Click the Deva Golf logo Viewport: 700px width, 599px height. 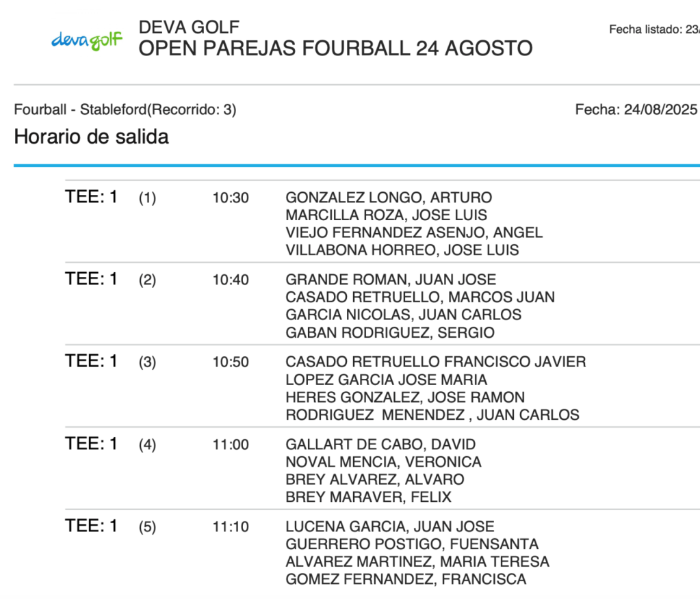pyautogui.click(x=87, y=40)
